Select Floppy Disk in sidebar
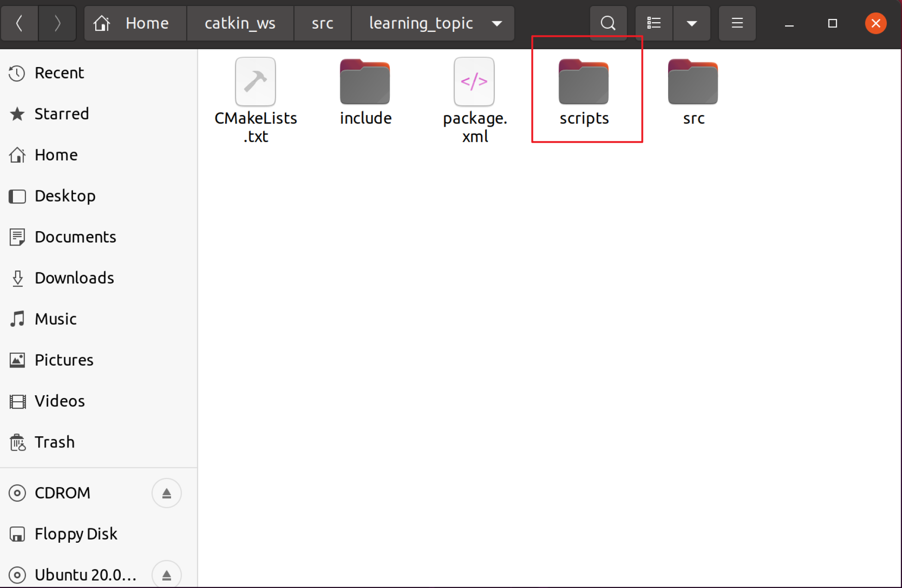902x588 pixels. [76, 534]
